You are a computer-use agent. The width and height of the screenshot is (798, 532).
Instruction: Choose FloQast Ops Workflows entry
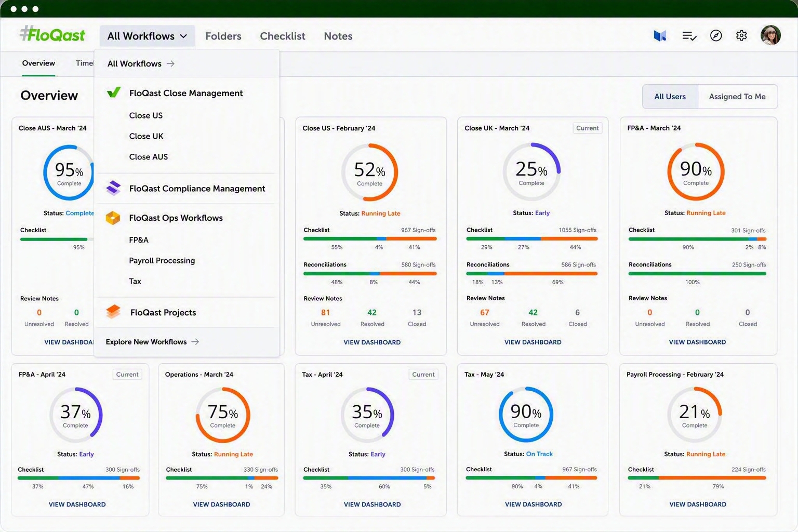pos(176,218)
